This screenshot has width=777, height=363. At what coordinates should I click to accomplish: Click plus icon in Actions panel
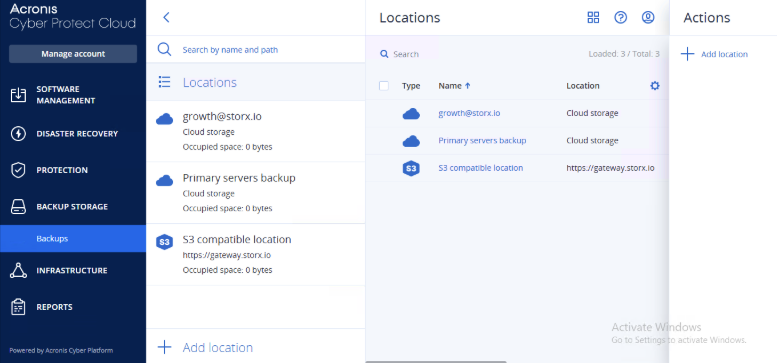point(688,54)
